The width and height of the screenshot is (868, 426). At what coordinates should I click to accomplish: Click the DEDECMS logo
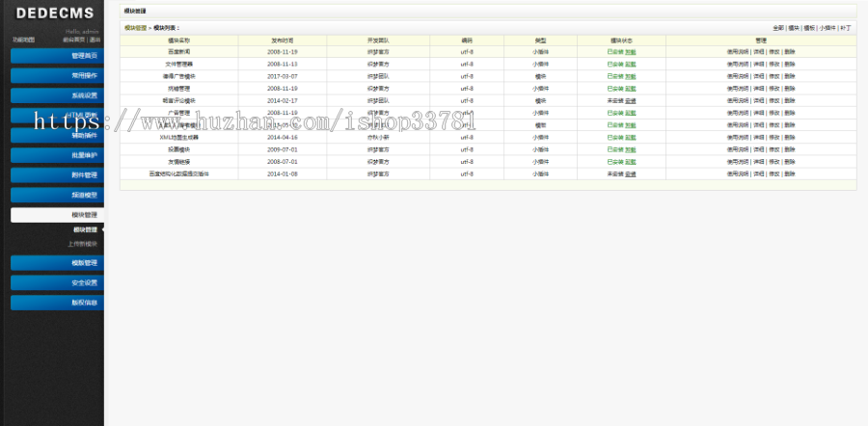[x=54, y=14]
